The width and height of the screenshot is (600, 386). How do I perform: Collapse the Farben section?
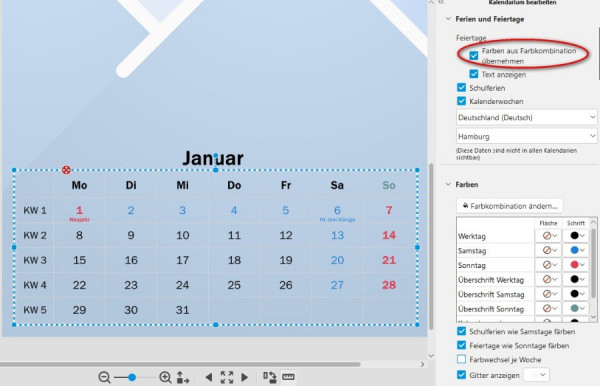(x=448, y=184)
